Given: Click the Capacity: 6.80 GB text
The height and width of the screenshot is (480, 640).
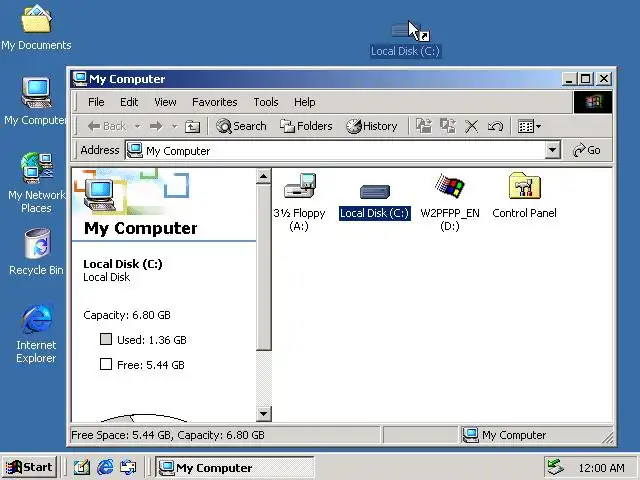Looking at the screenshot, I should (127, 315).
